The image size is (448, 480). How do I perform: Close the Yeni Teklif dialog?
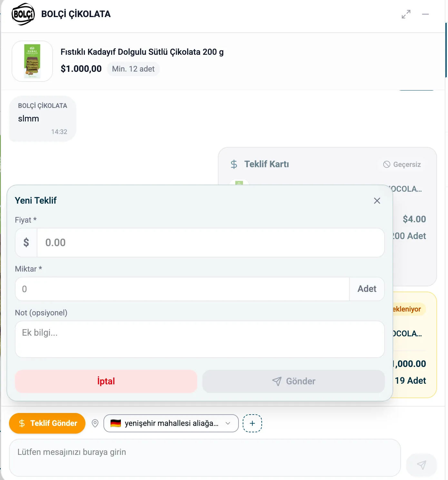[x=377, y=201]
